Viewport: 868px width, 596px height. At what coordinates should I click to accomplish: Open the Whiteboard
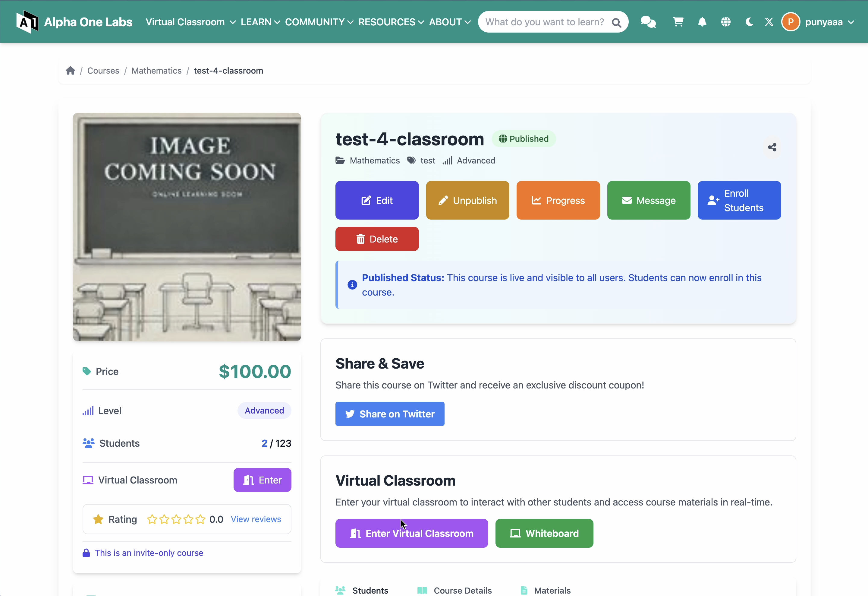pyautogui.click(x=544, y=533)
